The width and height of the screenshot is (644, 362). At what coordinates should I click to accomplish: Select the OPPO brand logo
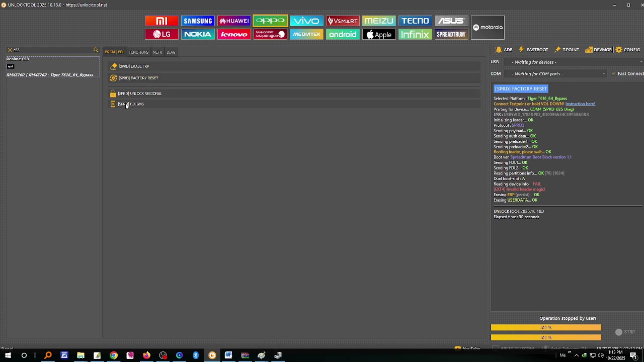[x=270, y=21]
